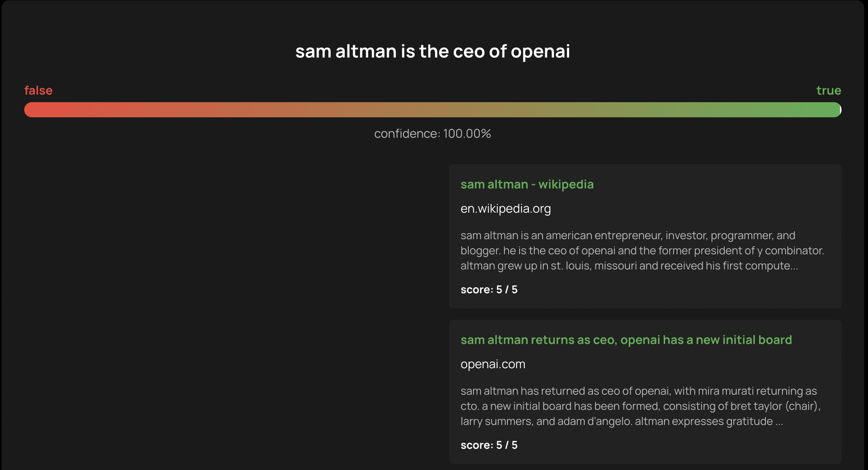
Task: Click the OpenAI card's "score: 5 / 5"
Action: tap(489, 445)
